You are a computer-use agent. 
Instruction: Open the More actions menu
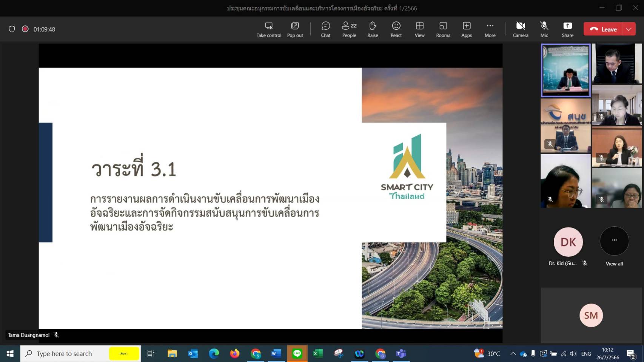point(490,29)
